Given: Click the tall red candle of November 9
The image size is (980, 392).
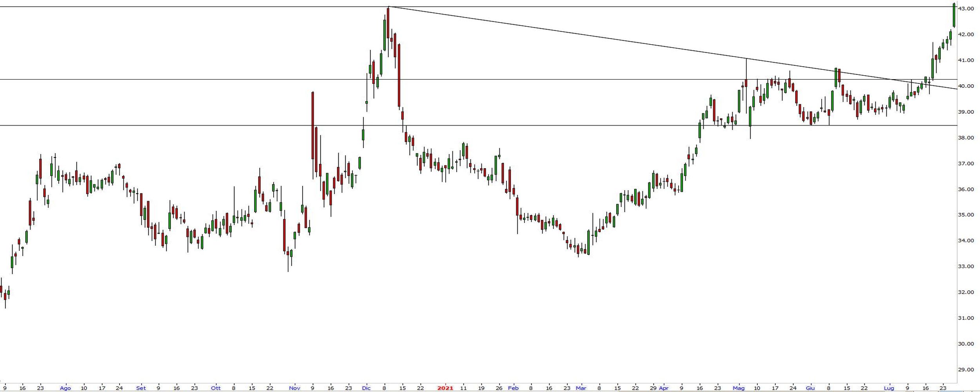Looking at the screenshot, I should coord(312,125).
